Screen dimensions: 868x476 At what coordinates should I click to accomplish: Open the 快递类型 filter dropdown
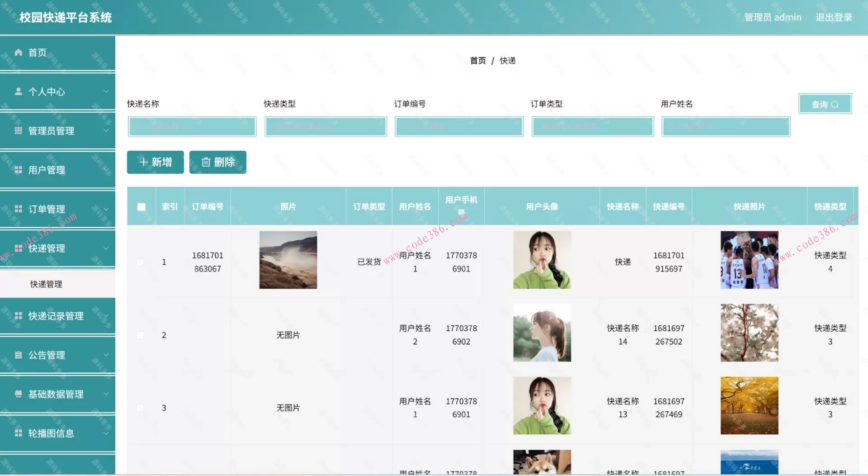coord(325,127)
